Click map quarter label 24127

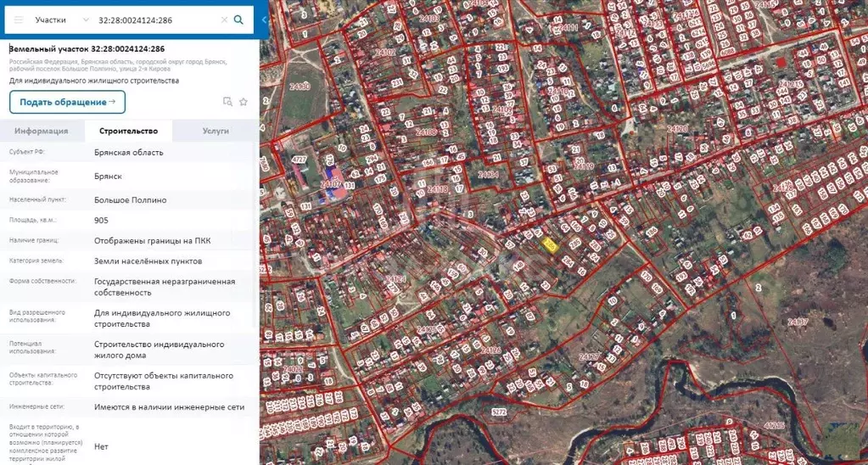pos(589,357)
